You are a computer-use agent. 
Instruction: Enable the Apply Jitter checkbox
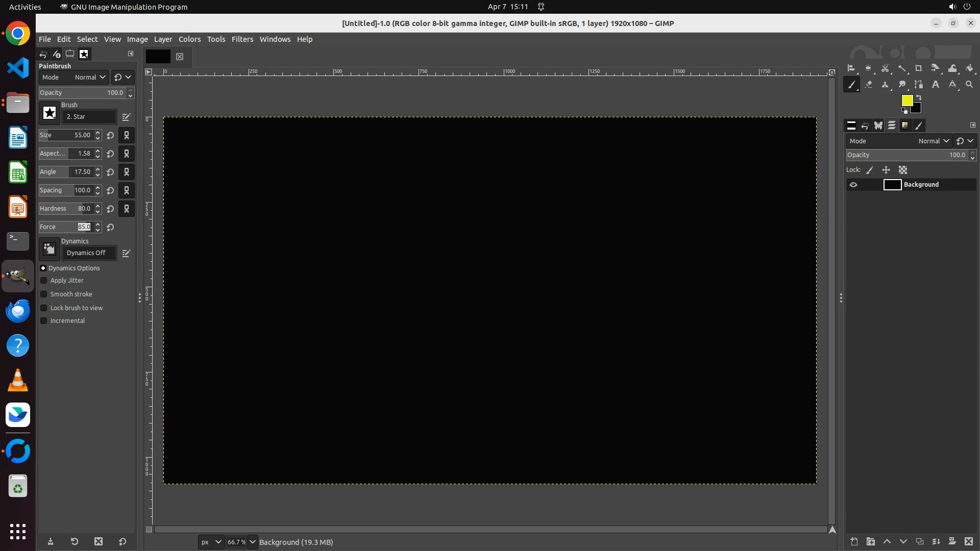(44, 281)
